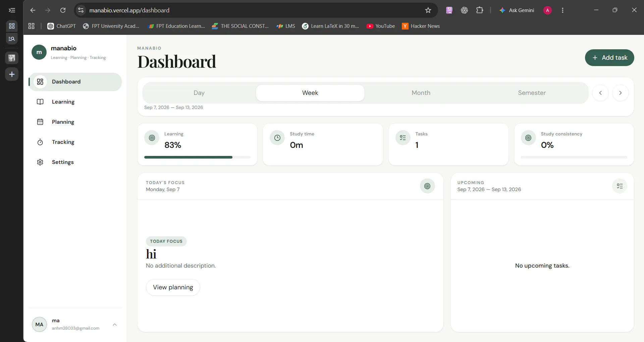Screen dimensions: 644x342
Task: Click the "No upcoming tasks." text
Action: (x=542, y=266)
